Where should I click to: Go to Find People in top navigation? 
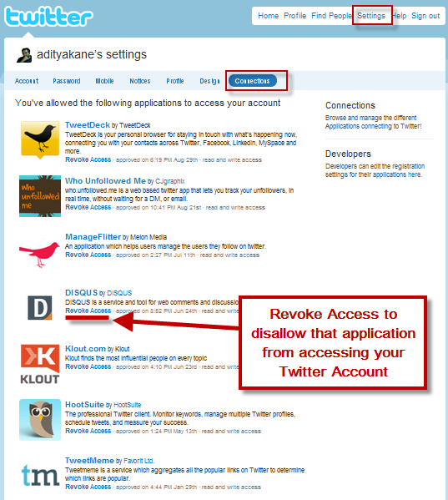click(x=331, y=16)
